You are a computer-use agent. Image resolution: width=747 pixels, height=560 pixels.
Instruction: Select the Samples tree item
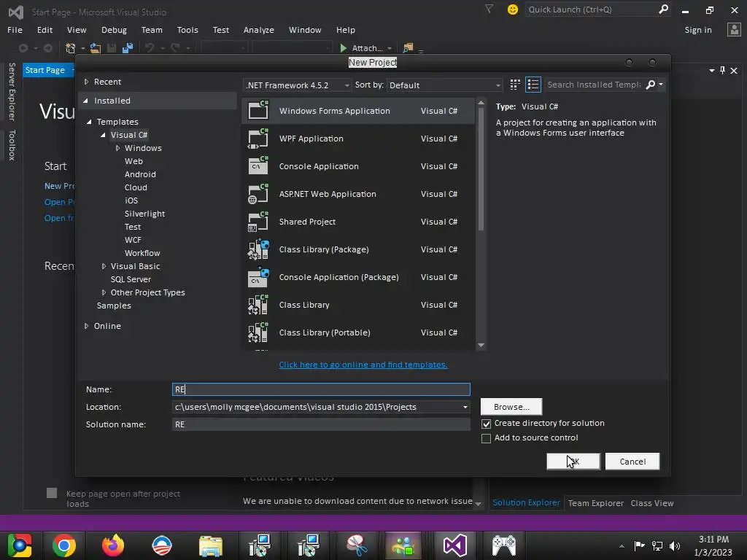113,306
